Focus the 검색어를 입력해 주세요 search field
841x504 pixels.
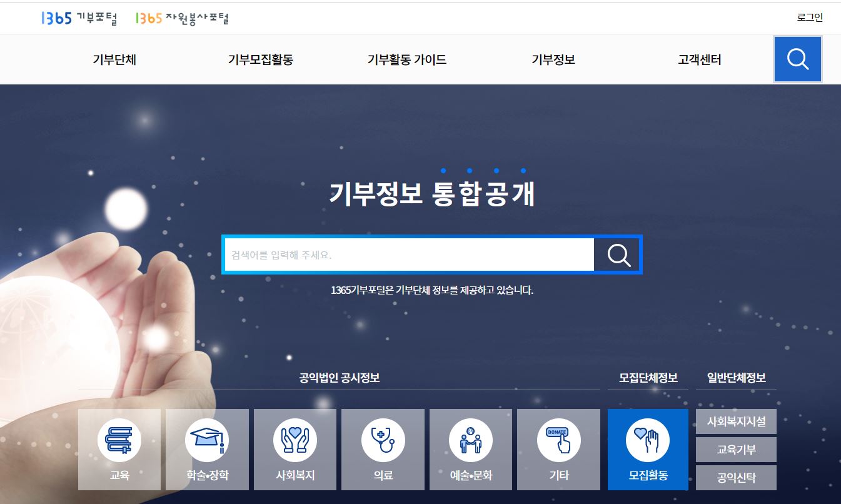click(409, 255)
